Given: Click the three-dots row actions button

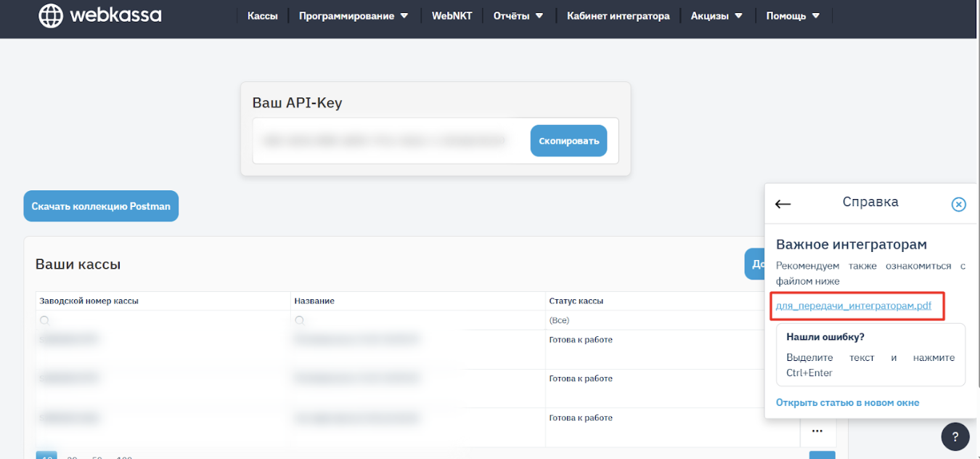Looking at the screenshot, I should 817,431.
